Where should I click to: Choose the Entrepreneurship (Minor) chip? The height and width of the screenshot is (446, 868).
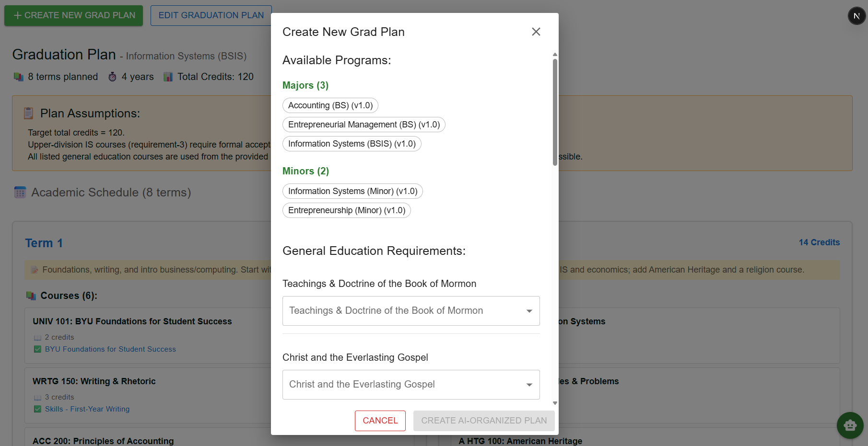346,210
